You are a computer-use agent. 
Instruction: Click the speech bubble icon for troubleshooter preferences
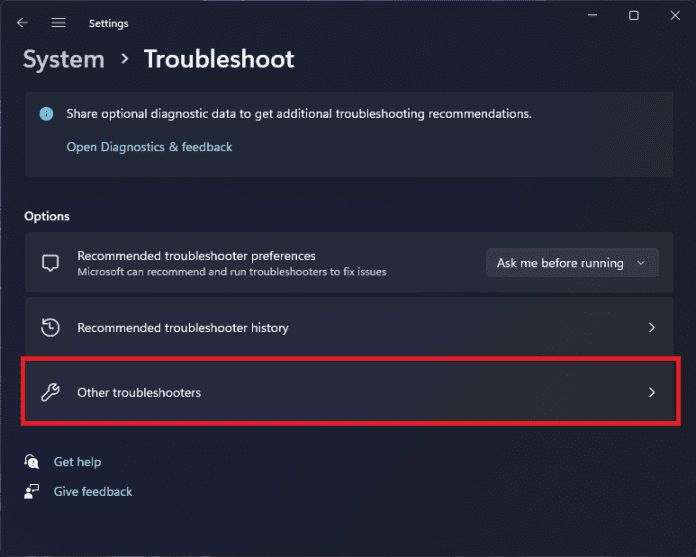point(50,263)
